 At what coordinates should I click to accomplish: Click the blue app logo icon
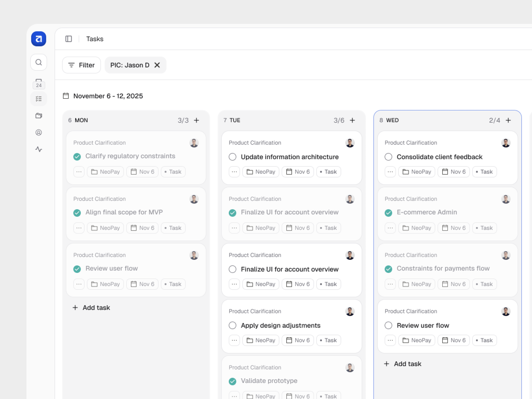[38, 39]
